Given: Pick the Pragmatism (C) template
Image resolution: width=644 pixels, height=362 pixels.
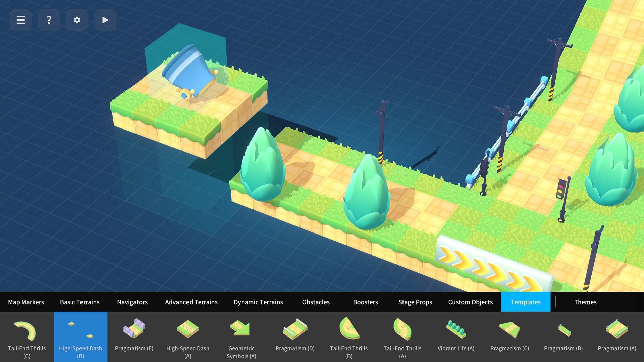Looking at the screenshot, I should (x=510, y=337).
